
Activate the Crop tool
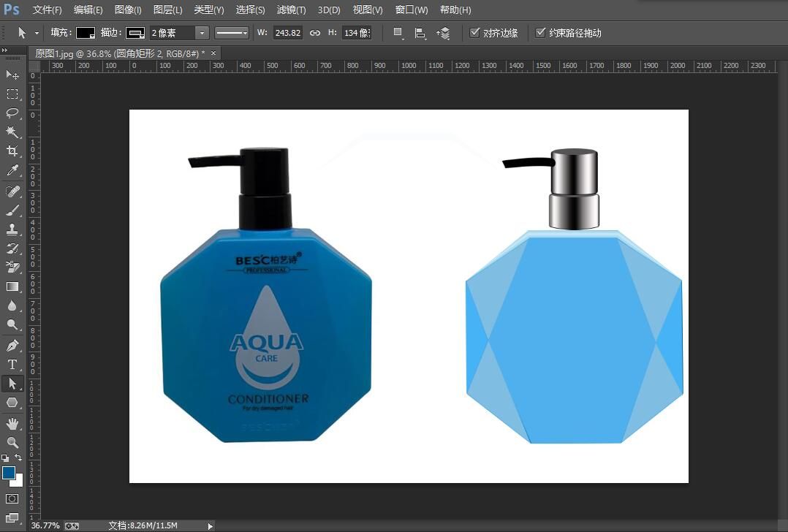coord(12,151)
